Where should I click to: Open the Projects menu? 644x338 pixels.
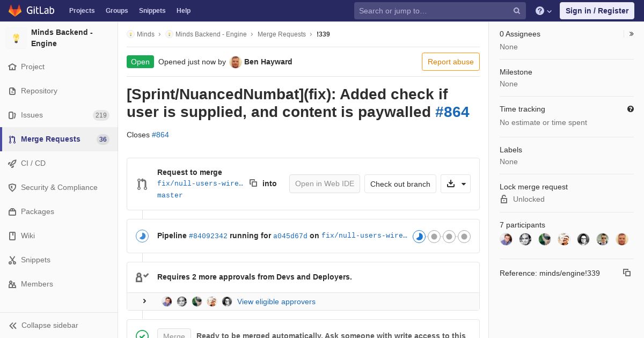(x=82, y=11)
